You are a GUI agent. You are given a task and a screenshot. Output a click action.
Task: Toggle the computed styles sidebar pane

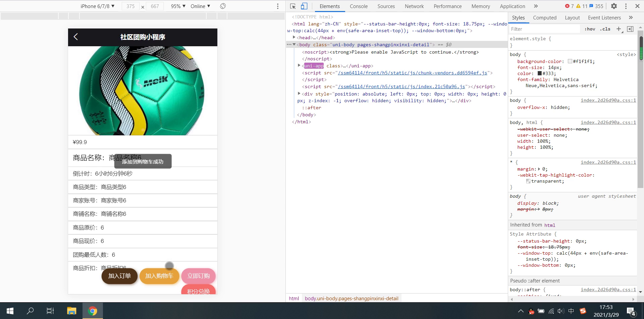(630, 29)
